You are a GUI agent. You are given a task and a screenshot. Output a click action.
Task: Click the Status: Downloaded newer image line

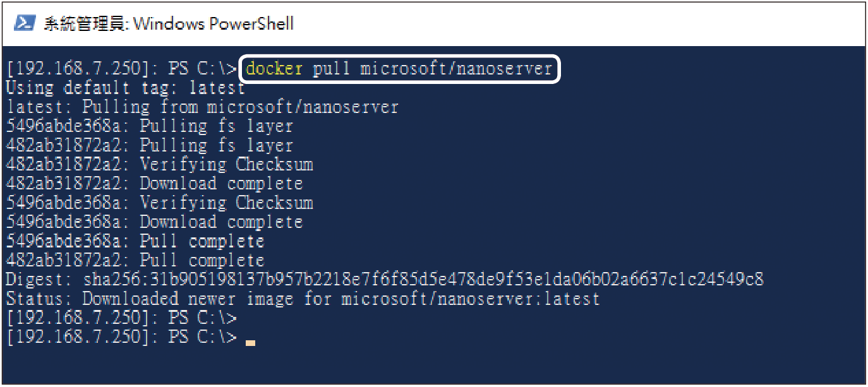point(303,299)
